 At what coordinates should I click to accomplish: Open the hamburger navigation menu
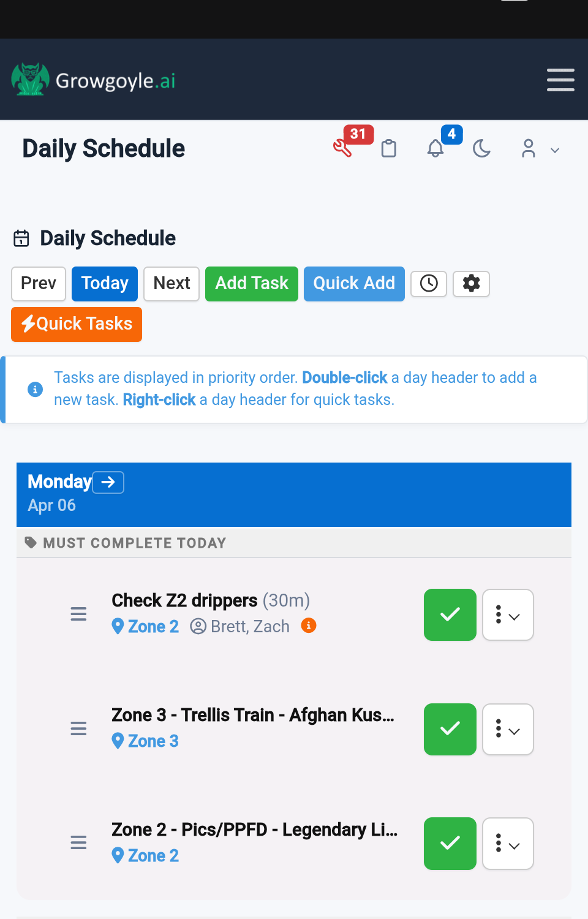pos(560,80)
